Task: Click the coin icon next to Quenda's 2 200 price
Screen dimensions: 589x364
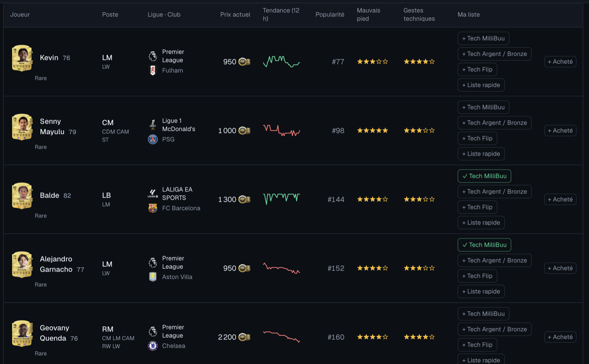Action: (244, 337)
